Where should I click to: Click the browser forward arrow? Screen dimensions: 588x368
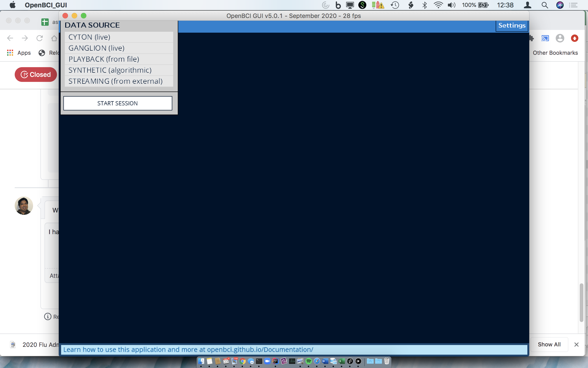(x=25, y=38)
